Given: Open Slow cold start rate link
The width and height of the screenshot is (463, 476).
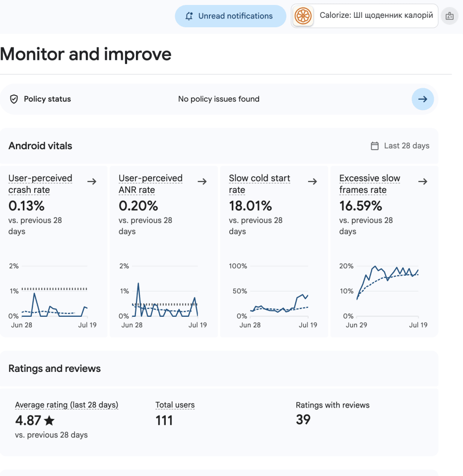Looking at the screenshot, I should 260,184.
